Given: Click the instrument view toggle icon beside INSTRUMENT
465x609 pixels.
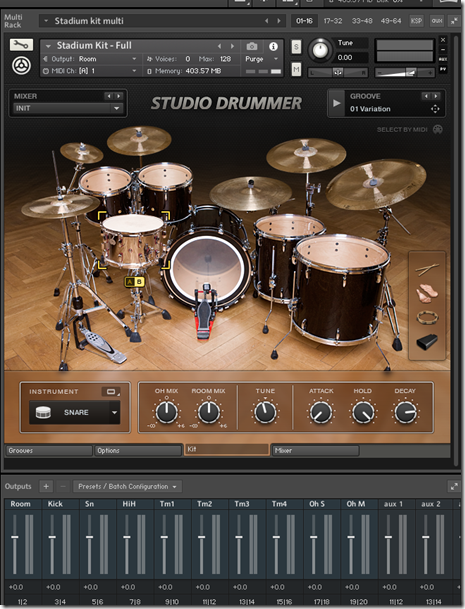Looking at the screenshot, I should pyautogui.click(x=111, y=392).
